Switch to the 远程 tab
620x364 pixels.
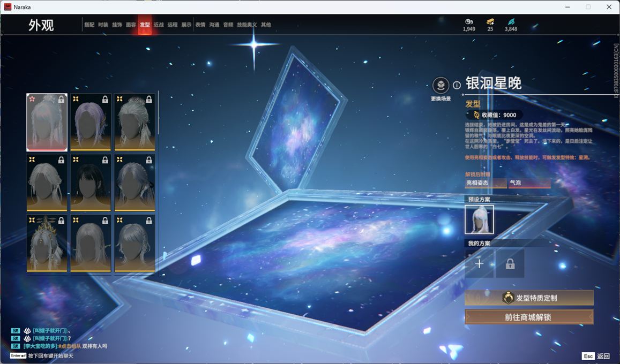tap(173, 25)
